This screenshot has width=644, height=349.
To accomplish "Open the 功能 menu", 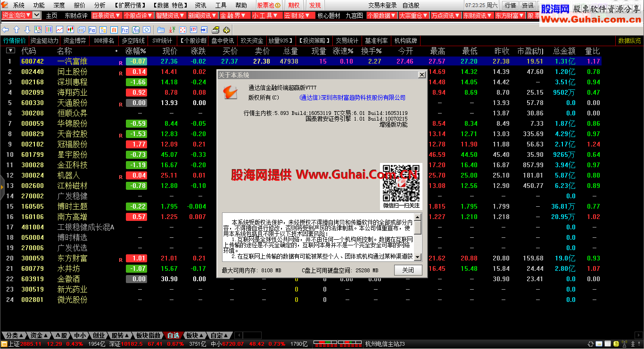I will click(39, 5).
